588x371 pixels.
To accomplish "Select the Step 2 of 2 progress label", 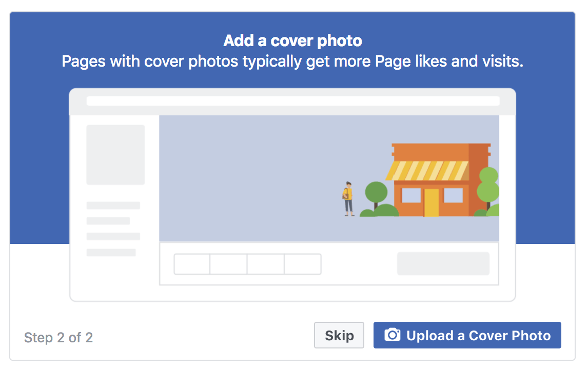I will pyautogui.click(x=58, y=338).
